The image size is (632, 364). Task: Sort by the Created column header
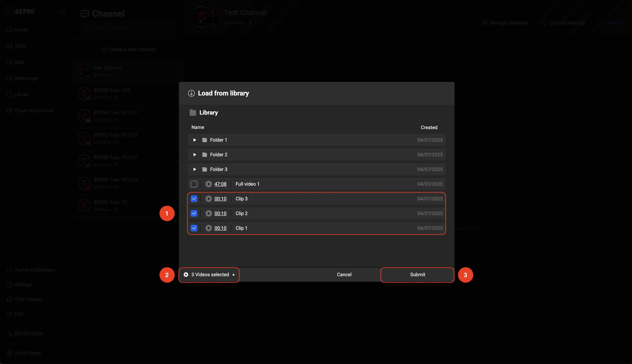pyautogui.click(x=429, y=127)
